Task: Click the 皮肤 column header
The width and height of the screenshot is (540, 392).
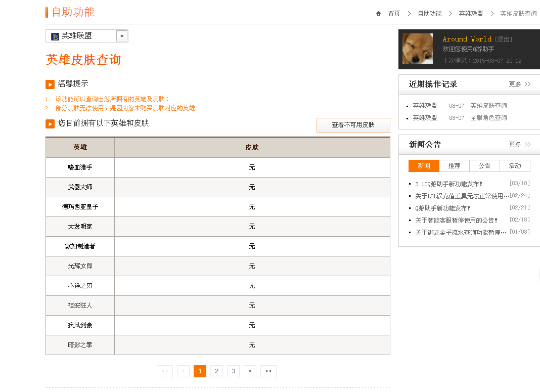Action: 252,147
